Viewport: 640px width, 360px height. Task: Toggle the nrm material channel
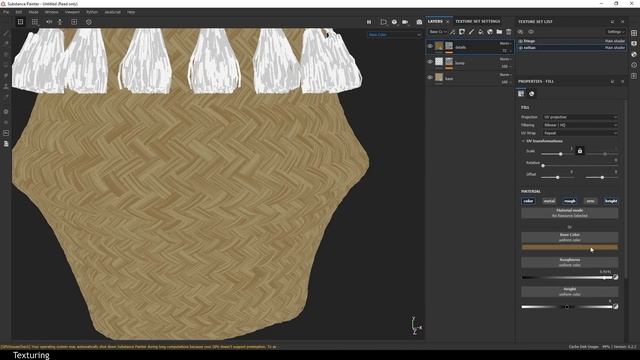(590, 201)
